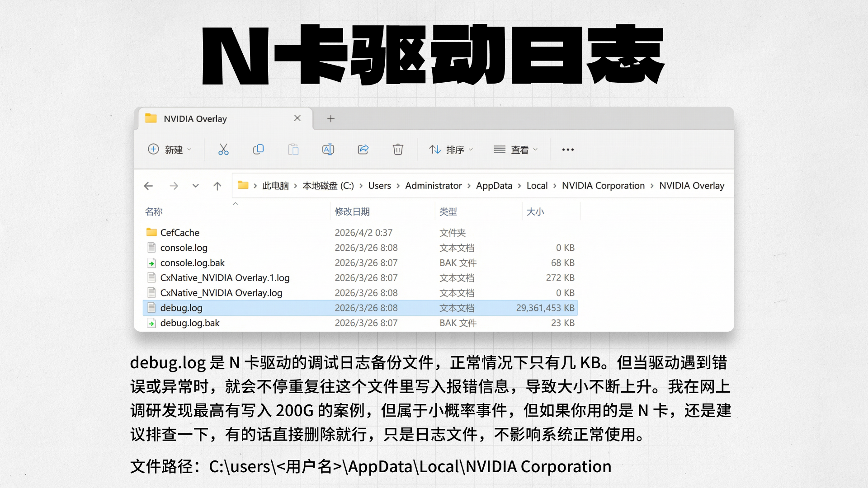
Task: Click the Delete trash icon
Action: pyautogui.click(x=398, y=150)
